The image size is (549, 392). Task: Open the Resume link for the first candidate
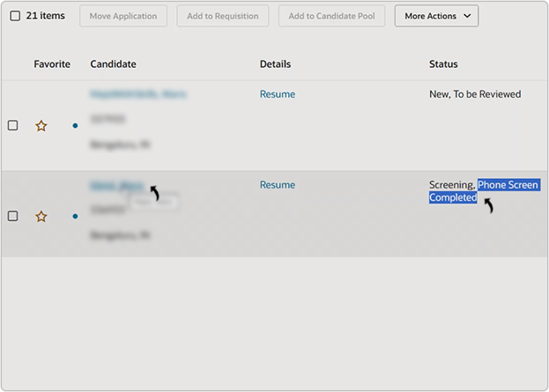pyautogui.click(x=278, y=94)
